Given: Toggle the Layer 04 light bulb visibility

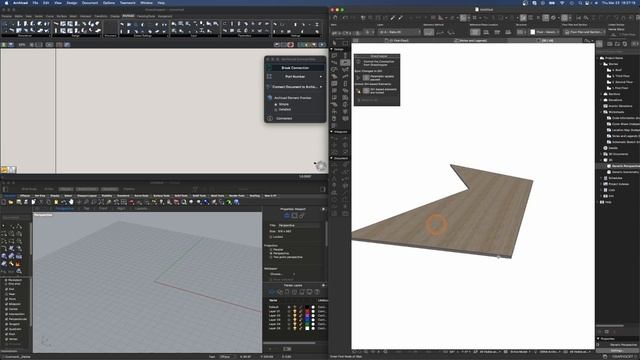Looking at the screenshot, I should click(295, 324).
